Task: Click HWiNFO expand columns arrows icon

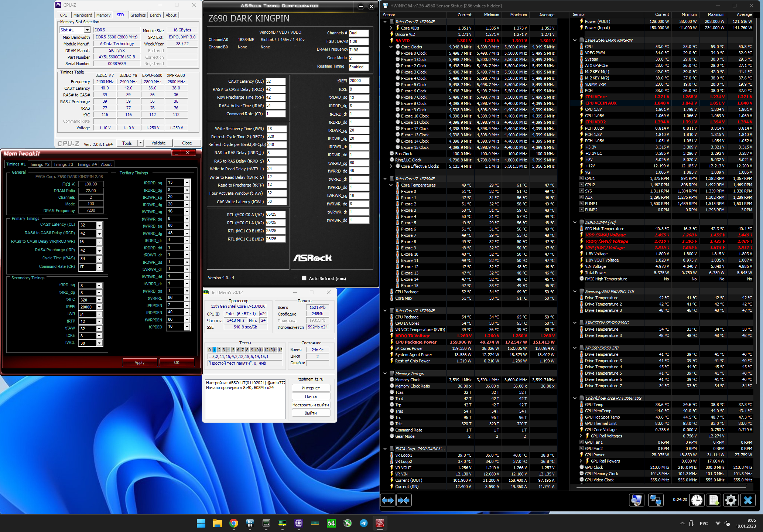Action: pos(388,500)
